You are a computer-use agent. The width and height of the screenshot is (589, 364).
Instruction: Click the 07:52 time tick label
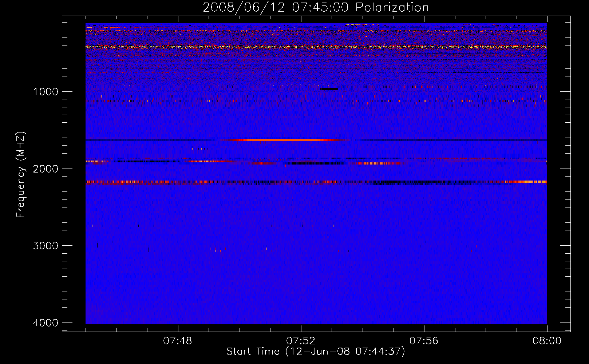pos(301,341)
